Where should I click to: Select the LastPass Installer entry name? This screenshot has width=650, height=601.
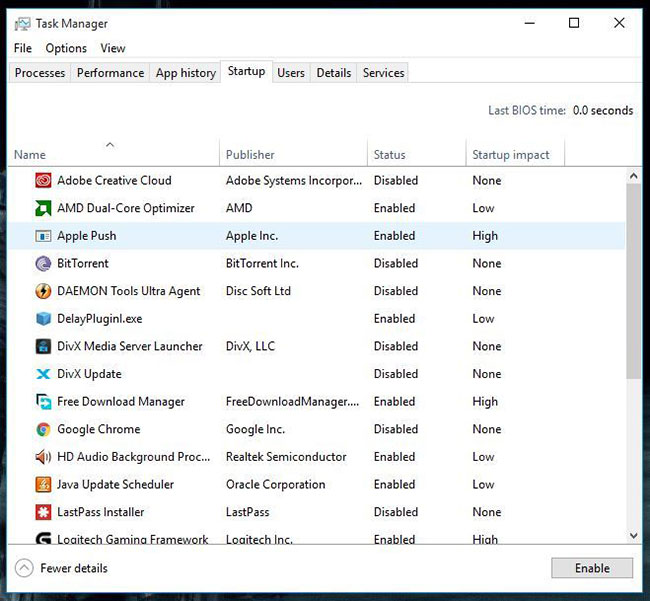point(100,512)
